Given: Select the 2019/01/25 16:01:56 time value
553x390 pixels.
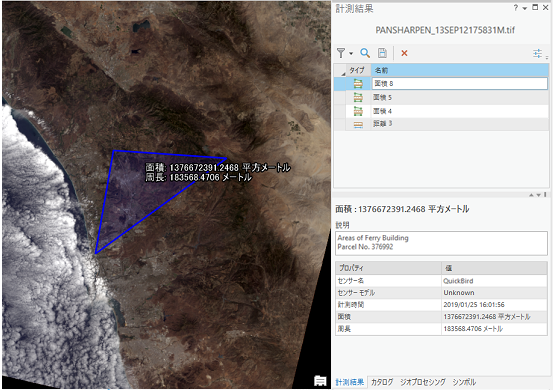Looking at the screenshot, I should point(474,304).
